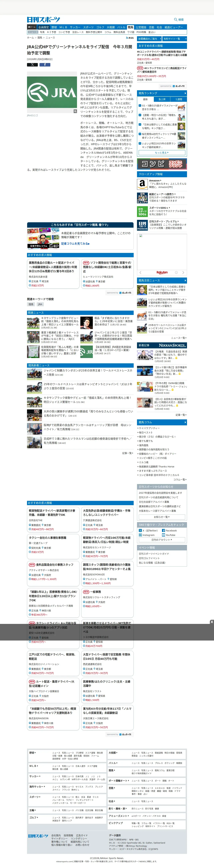The width and height of the screenshot is (214, 868).
Task: Click the Amazon logo thumbnail
Action: point(142,184)
